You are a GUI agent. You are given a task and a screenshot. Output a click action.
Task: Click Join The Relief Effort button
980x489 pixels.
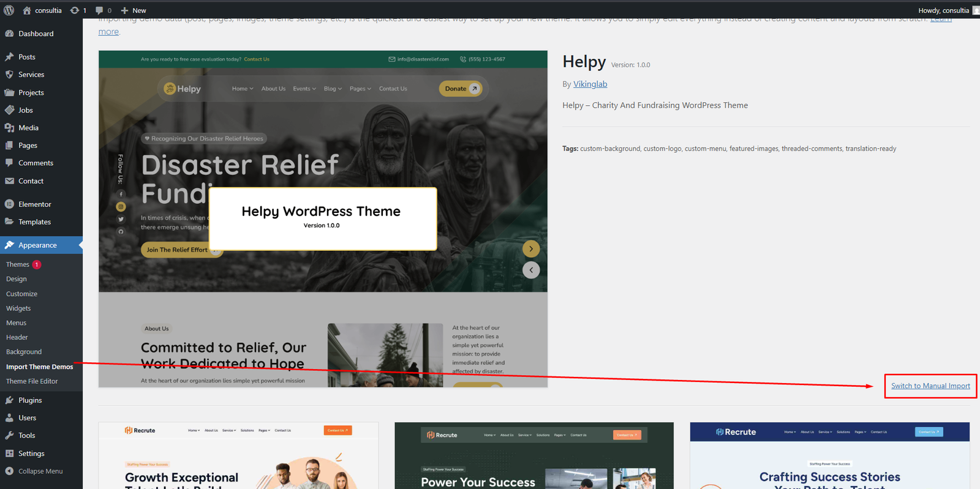pos(182,250)
